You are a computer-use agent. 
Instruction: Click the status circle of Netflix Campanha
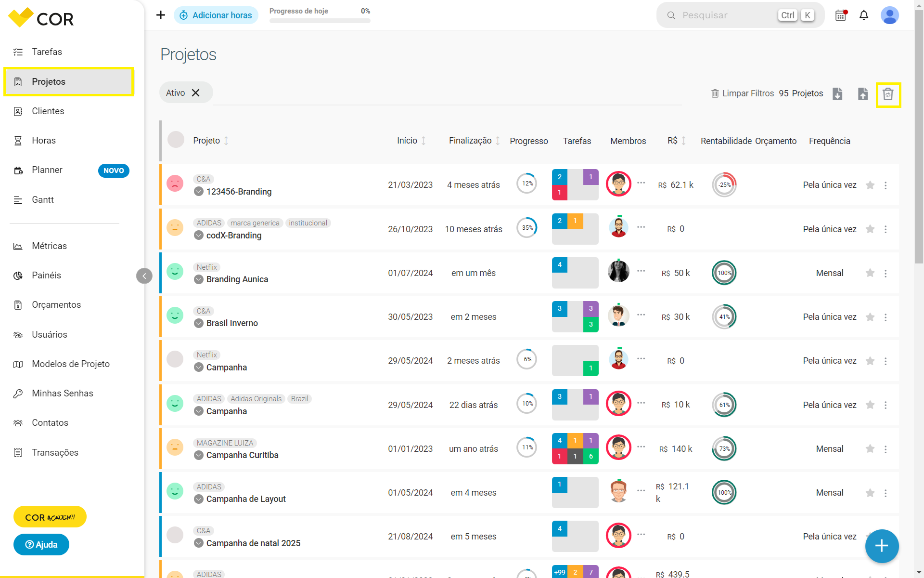pos(175,359)
